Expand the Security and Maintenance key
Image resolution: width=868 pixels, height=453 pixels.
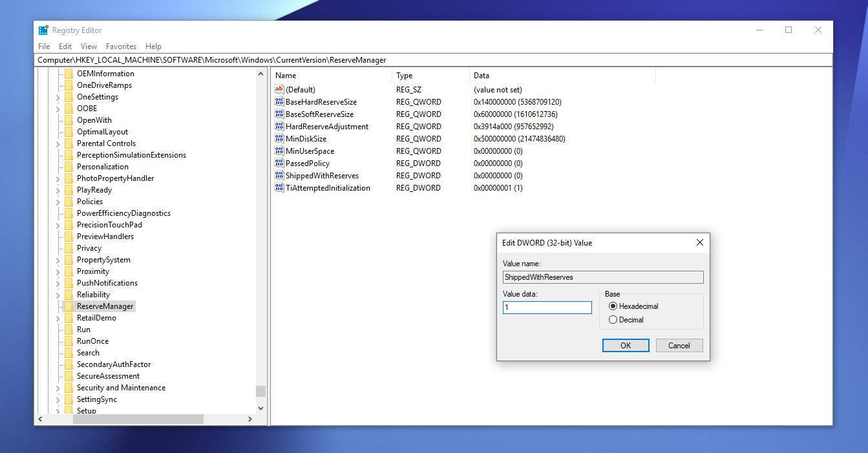coord(58,388)
